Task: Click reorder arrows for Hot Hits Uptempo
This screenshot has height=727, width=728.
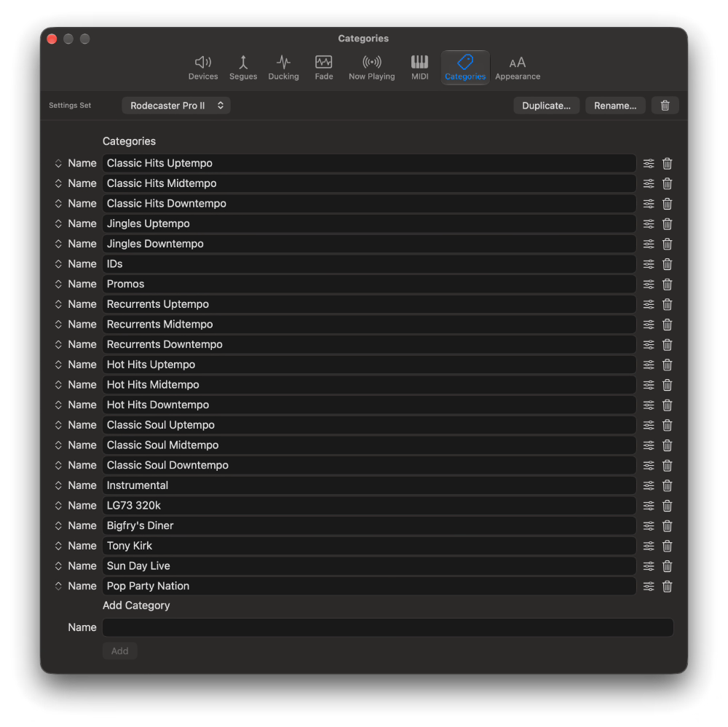Action: click(x=58, y=365)
